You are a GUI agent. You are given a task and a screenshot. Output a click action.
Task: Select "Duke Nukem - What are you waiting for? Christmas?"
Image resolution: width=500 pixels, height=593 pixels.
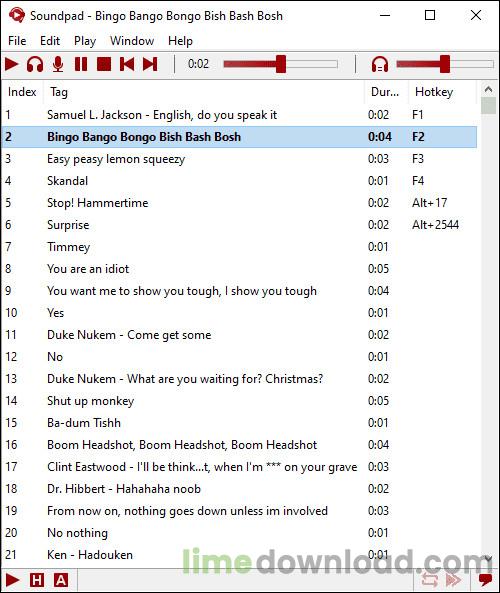coord(239,379)
